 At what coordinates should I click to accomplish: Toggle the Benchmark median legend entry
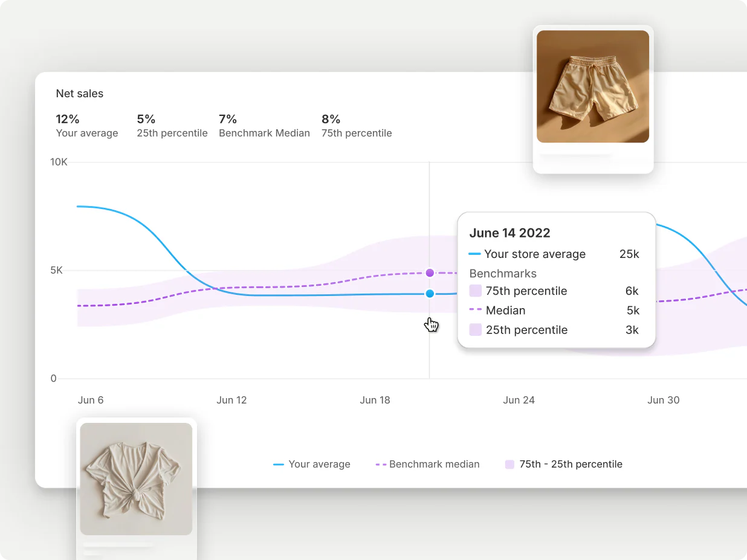[427, 464]
